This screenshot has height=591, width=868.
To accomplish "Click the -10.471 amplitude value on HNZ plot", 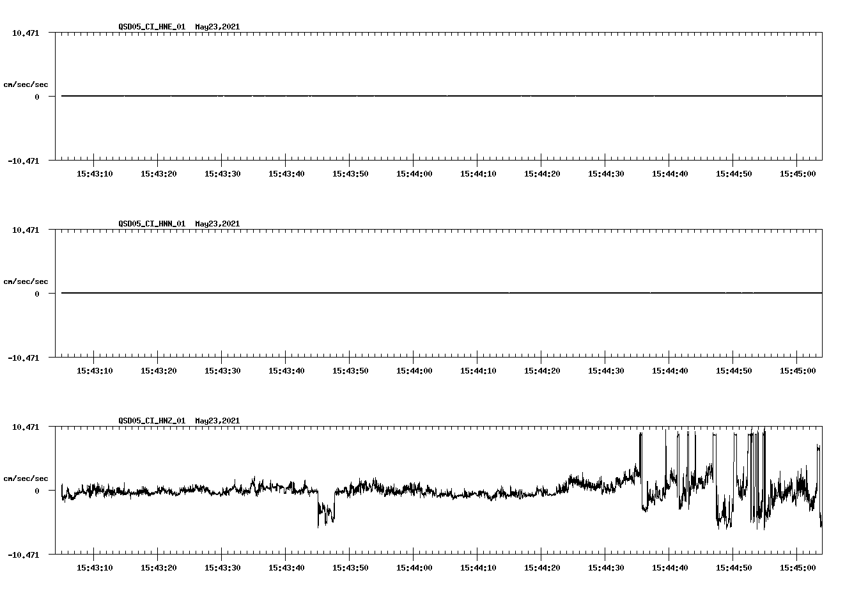I will coord(24,555).
